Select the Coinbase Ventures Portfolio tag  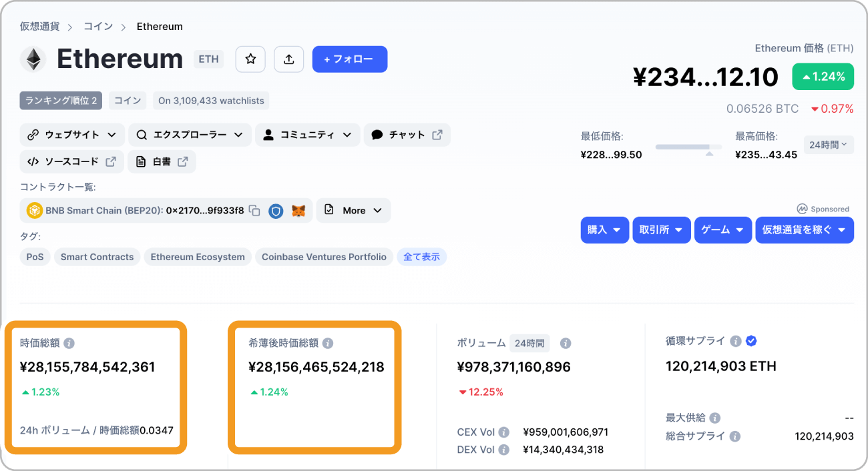coord(324,257)
